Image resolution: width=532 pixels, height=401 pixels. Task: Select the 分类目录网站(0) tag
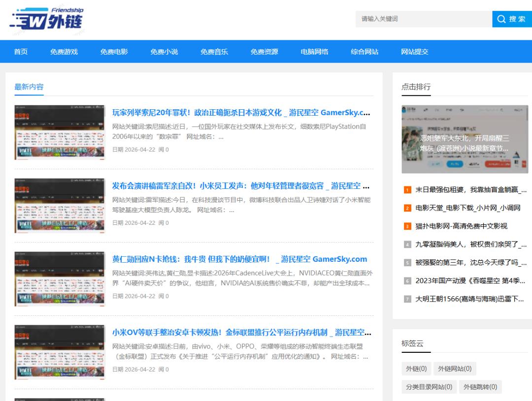point(429,387)
